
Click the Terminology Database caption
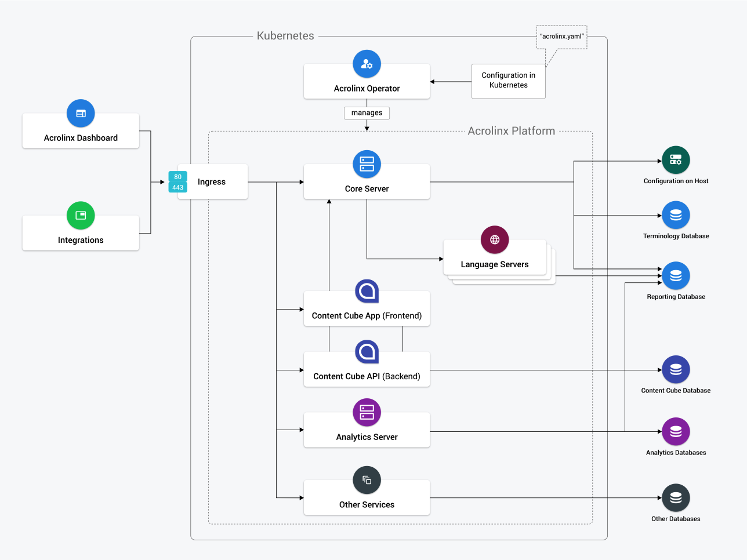coord(676,236)
